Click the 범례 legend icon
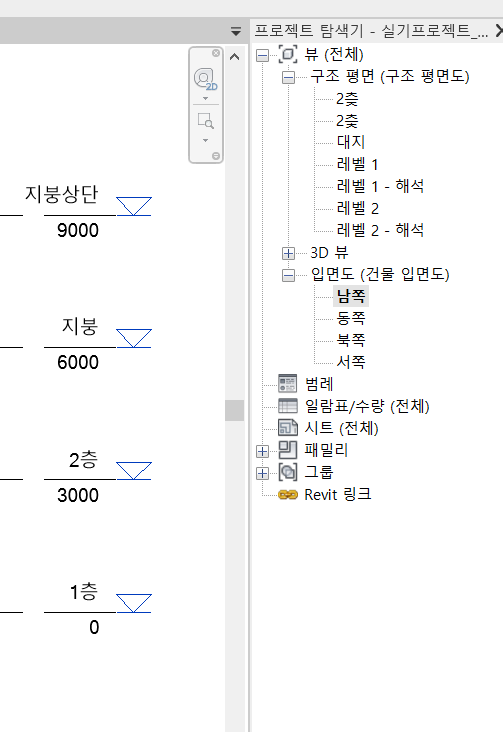 pyautogui.click(x=288, y=384)
